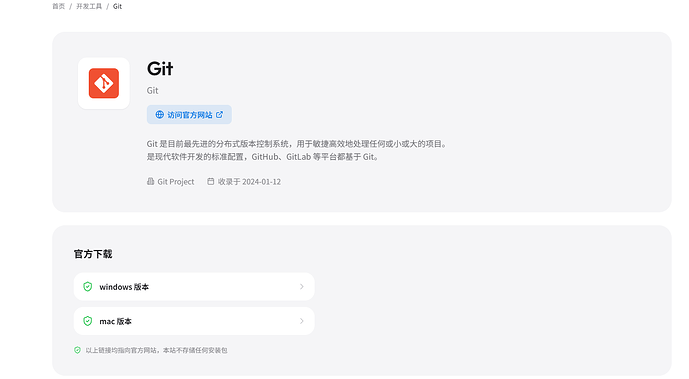This screenshot has height=379, width=689.
Task: Click the notice 以上链接均指向官方网站
Action: click(156, 350)
